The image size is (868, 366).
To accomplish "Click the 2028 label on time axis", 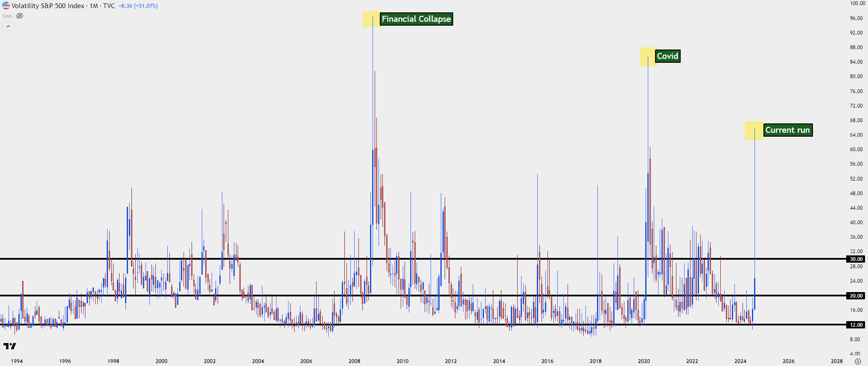I will (836, 361).
